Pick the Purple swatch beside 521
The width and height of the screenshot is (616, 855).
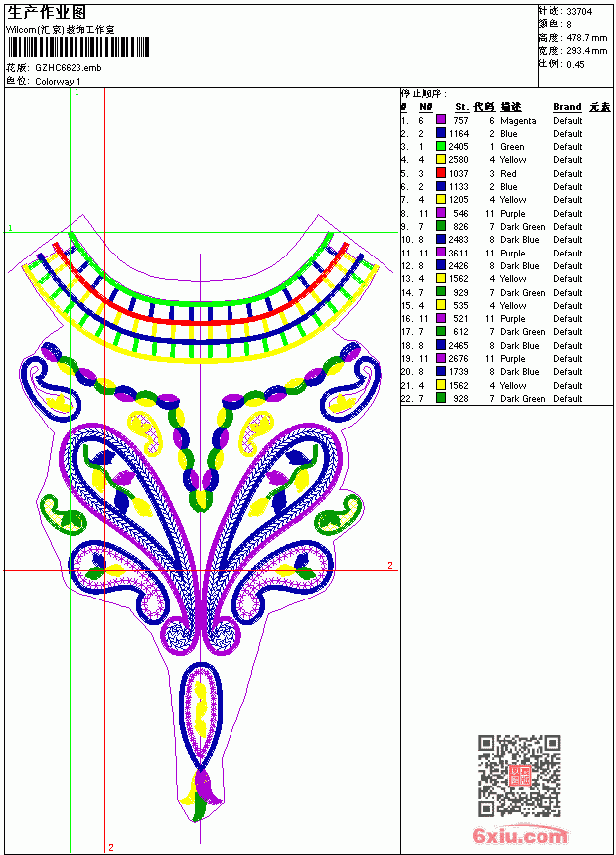[441, 318]
